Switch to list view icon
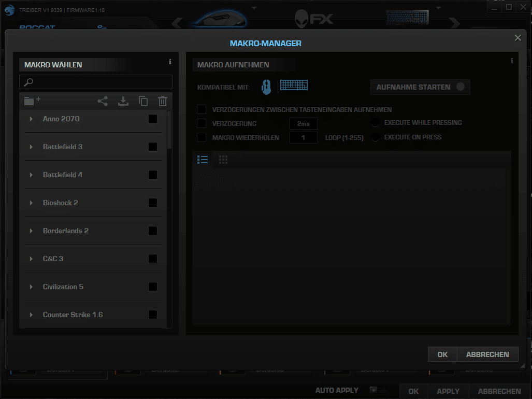Viewport: 532px width, 399px height. (203, 160)
